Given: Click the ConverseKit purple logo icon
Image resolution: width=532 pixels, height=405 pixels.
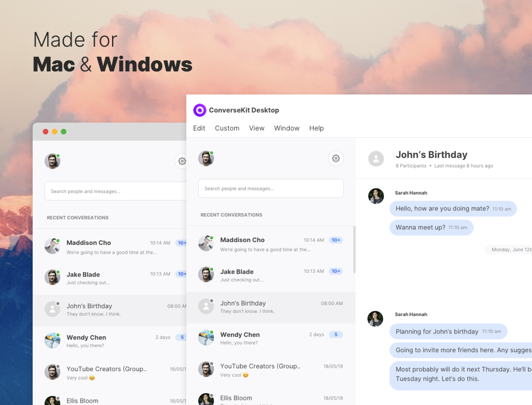Looking at the screenshot, I should (200, 110).
